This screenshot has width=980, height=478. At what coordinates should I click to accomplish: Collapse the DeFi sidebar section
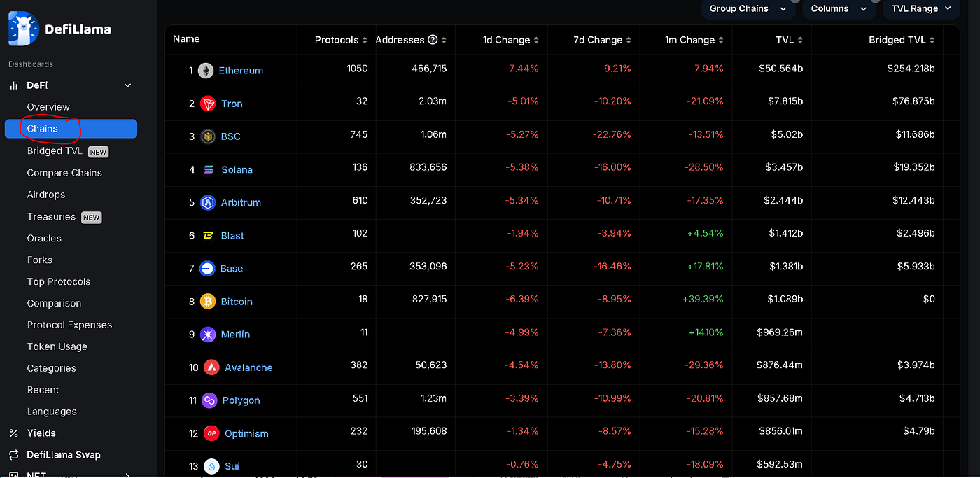click(x=127, y=85)
